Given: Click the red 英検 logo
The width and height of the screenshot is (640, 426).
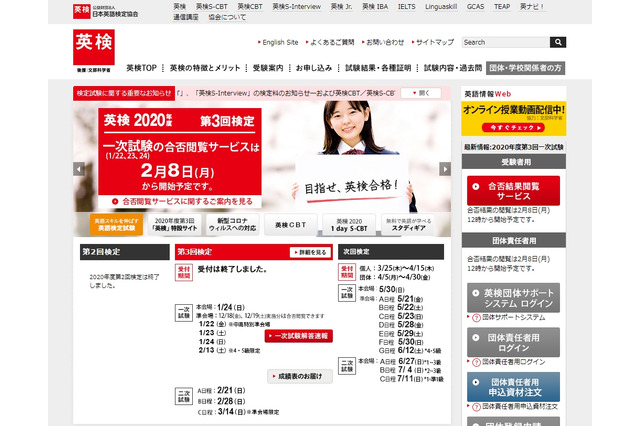Looking at the screenshot, I should tap(94, 47).
